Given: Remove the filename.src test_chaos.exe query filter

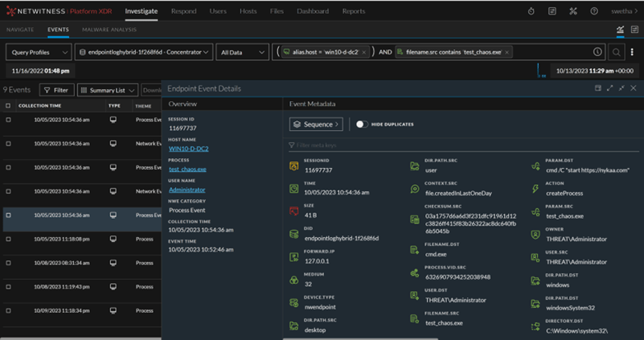Looking at the screenshot, I should (508, 52).
